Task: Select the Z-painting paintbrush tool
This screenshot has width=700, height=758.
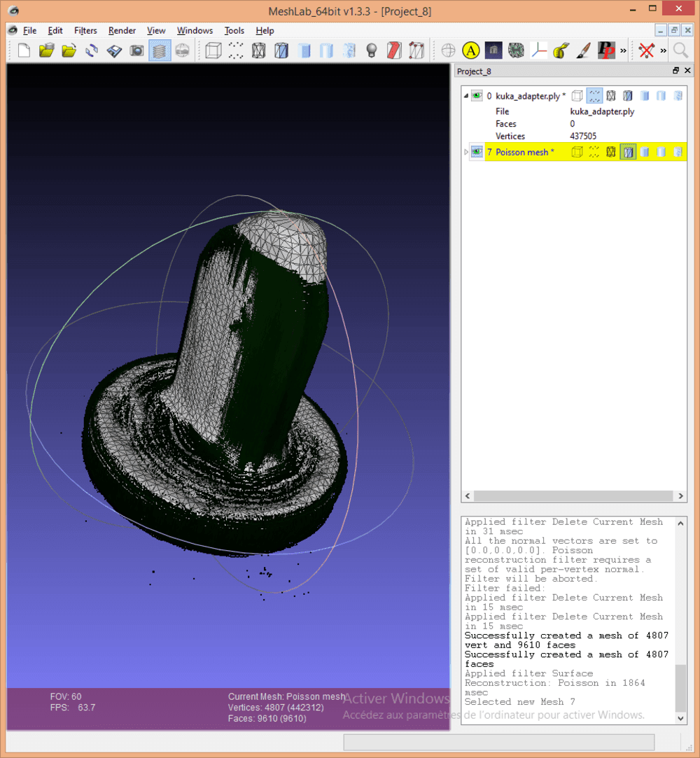Action: click(x=583, y=50)
